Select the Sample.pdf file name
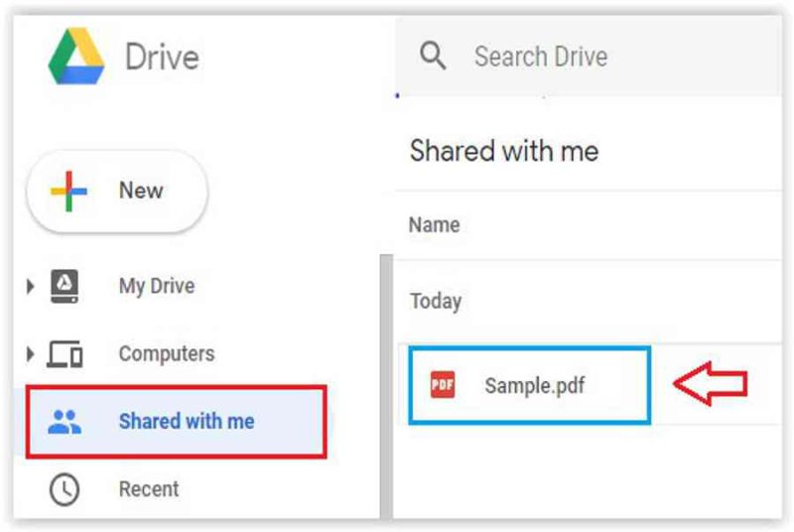This screenshot has height=532, width=794. [535, 385]
